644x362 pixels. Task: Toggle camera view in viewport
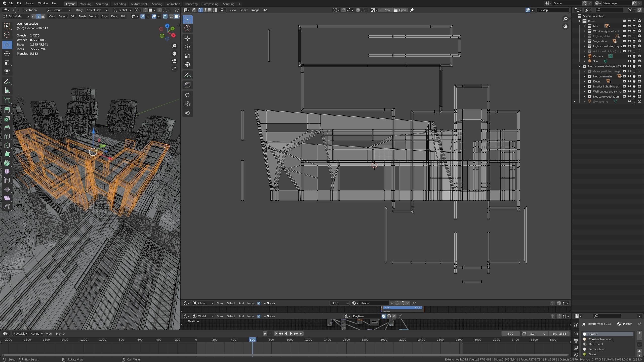point(174,61)
